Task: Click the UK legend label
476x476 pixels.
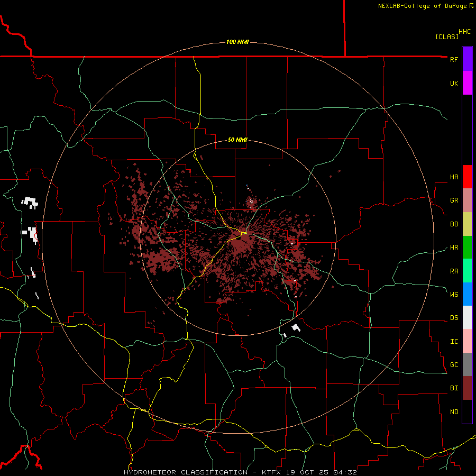Action: pyautogui.click(x=454, y=83)
